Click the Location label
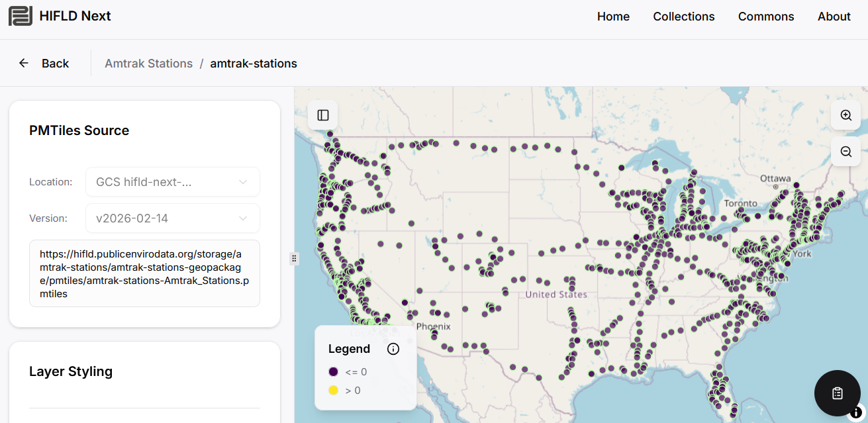Viewport: 868px width, 423px height. pyautogui.click(x=50, y=182)
